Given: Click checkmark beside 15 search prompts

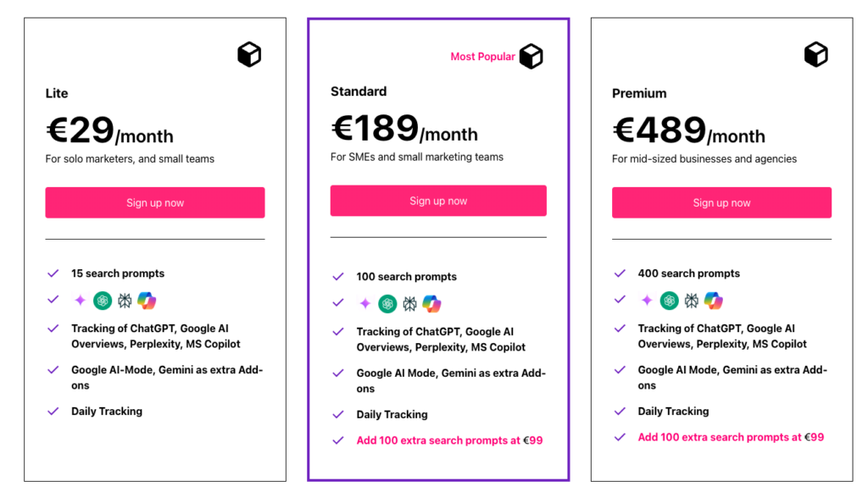Looking at the screenshot, I should [53, 274].
